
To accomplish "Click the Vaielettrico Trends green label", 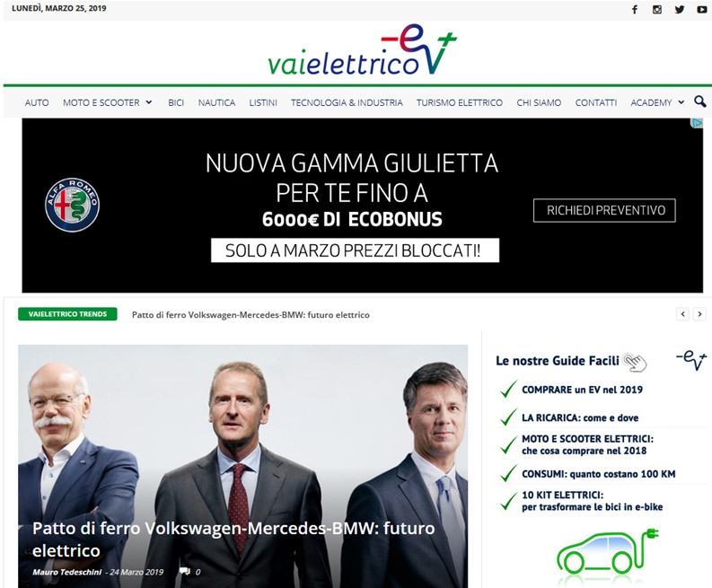I will (x=67, y=314).
